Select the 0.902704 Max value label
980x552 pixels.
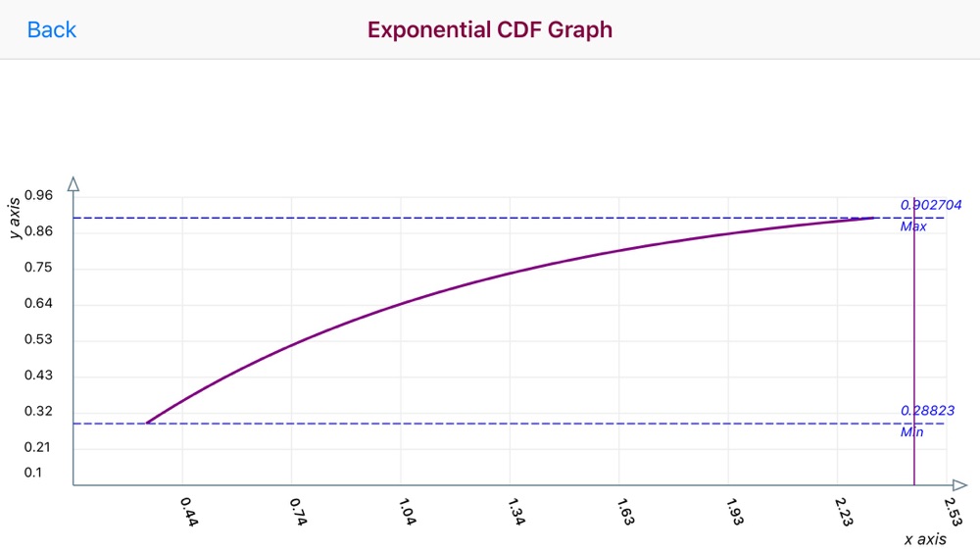pyautogui.click(x=931, y=205)
